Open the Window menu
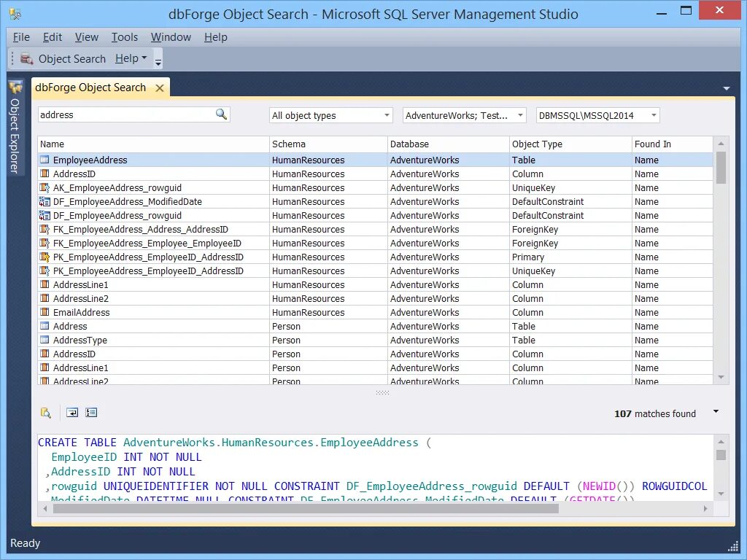The image size is (747, 560). click(171, 37)
